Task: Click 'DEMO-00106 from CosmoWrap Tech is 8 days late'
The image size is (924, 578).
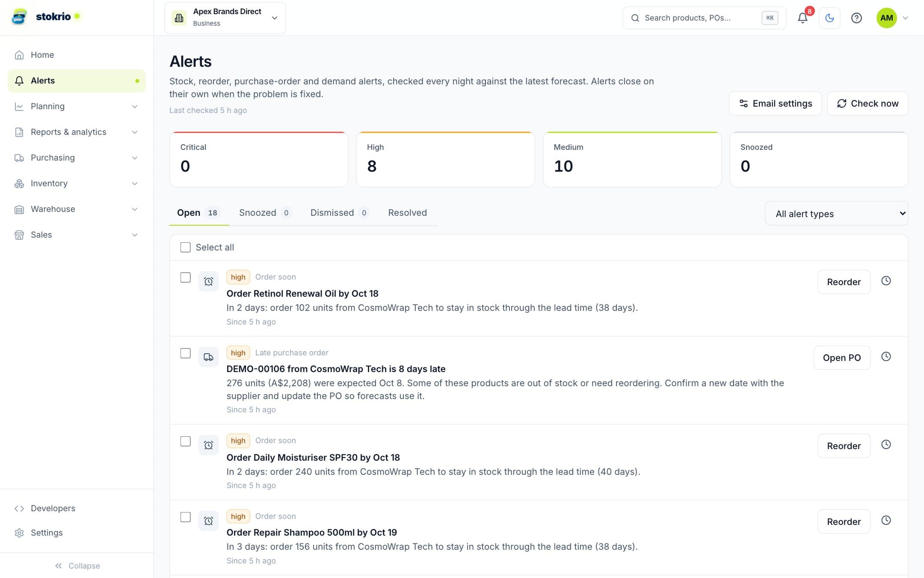Action: [336, 369]
